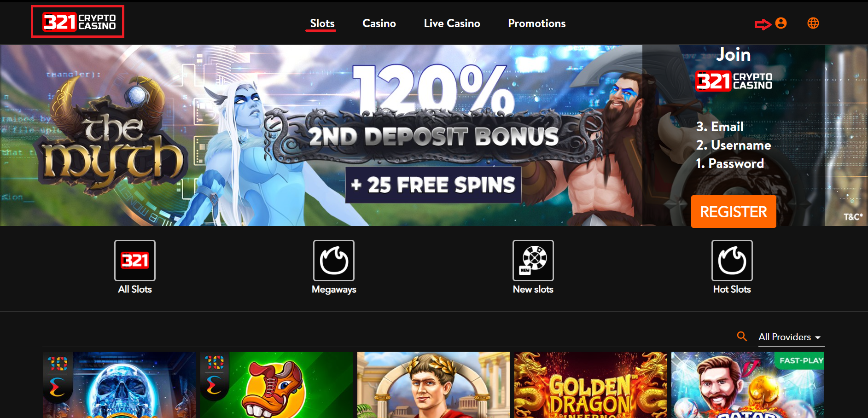Open the Casino menu item
This screenshot has width=868, height=418.
379,23
